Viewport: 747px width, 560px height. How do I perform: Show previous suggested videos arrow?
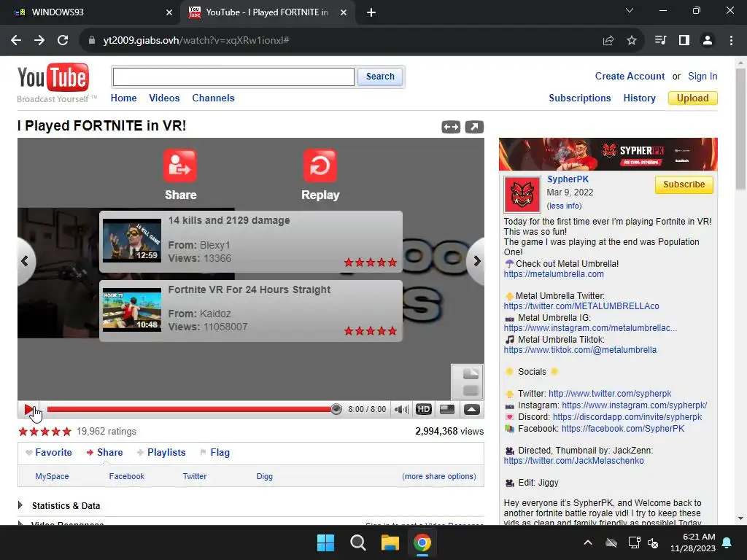pyautogui.click(x=26, y=261)
